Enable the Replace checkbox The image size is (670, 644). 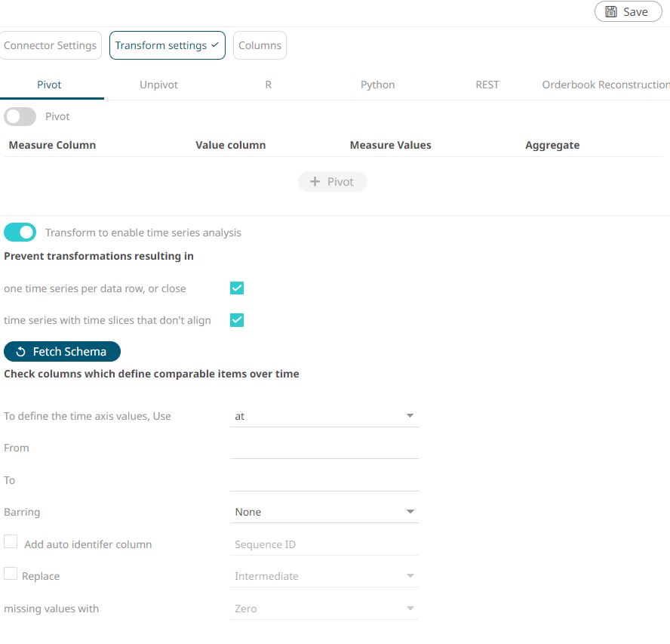[x=11, y=575]
